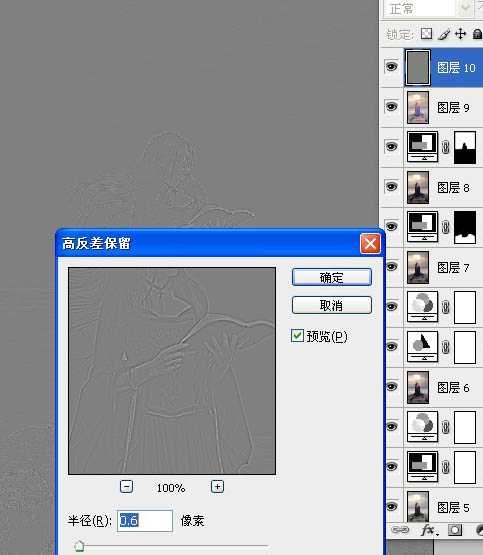
Task: Select the mask thumbnail below 图层 9
Action: 465,147
